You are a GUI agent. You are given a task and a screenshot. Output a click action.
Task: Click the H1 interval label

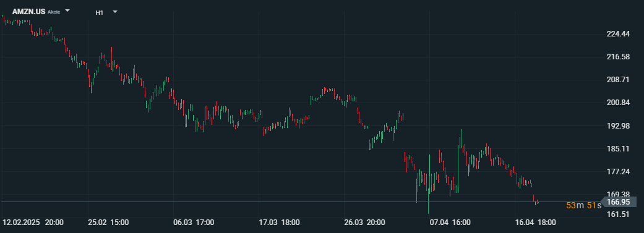pos(100,12)
